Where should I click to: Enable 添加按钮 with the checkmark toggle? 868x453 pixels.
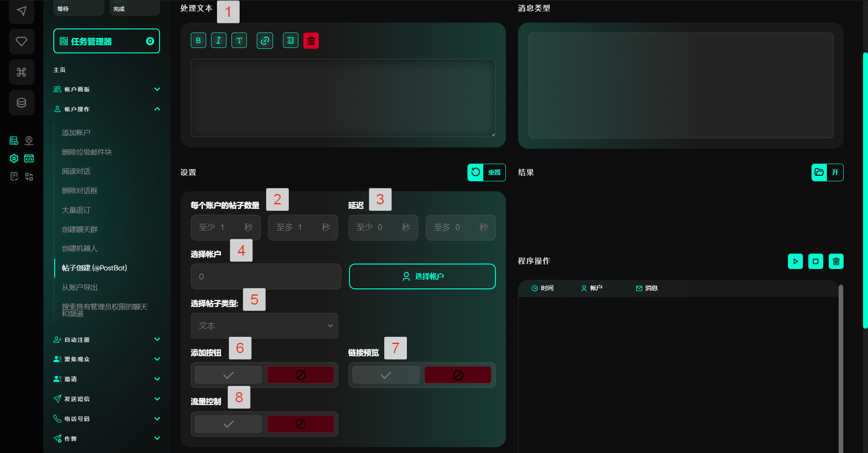tap(228, 375)
